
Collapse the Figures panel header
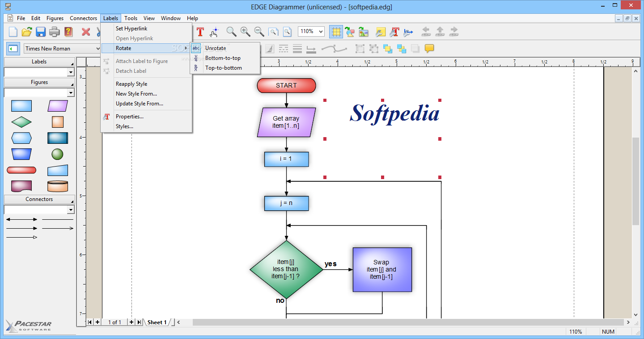[x=39, y=82]
